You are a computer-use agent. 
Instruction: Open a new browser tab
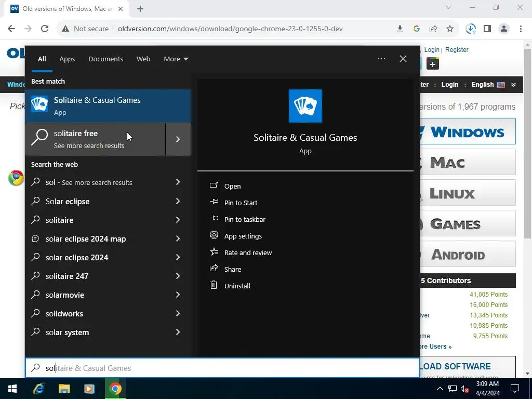[x=140, y=9]
